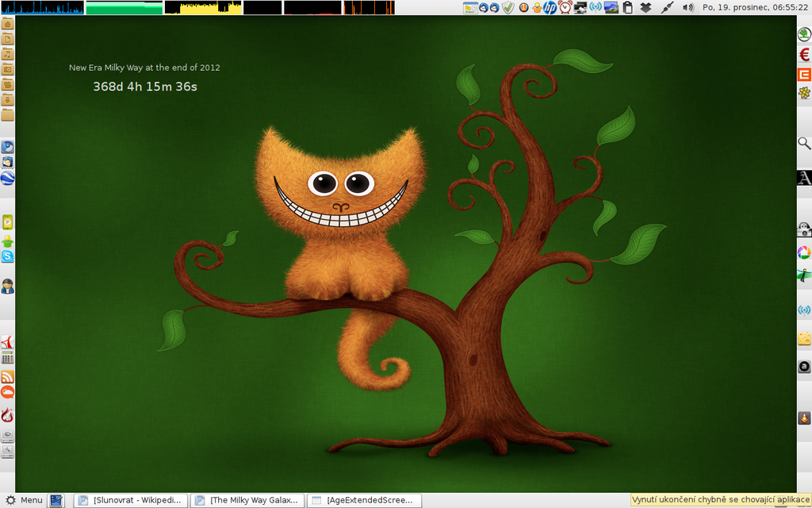Launch VLC media player cone icon

pos(804,418)
